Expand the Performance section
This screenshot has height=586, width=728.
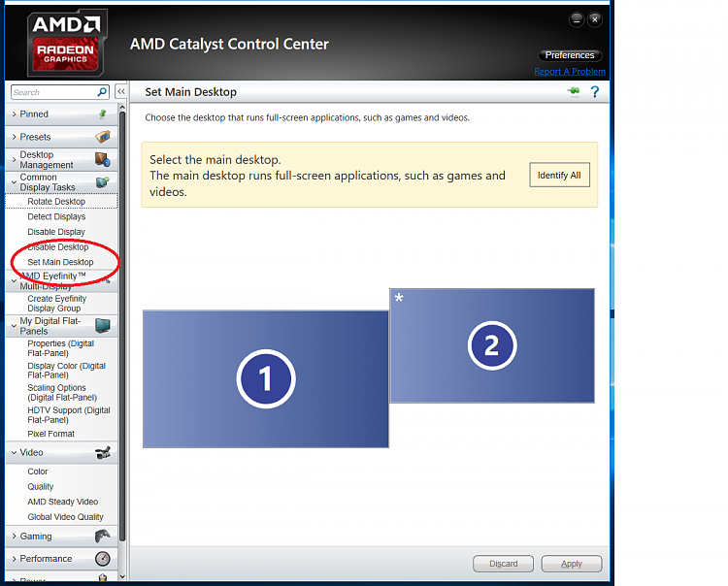tap(14, 559)
